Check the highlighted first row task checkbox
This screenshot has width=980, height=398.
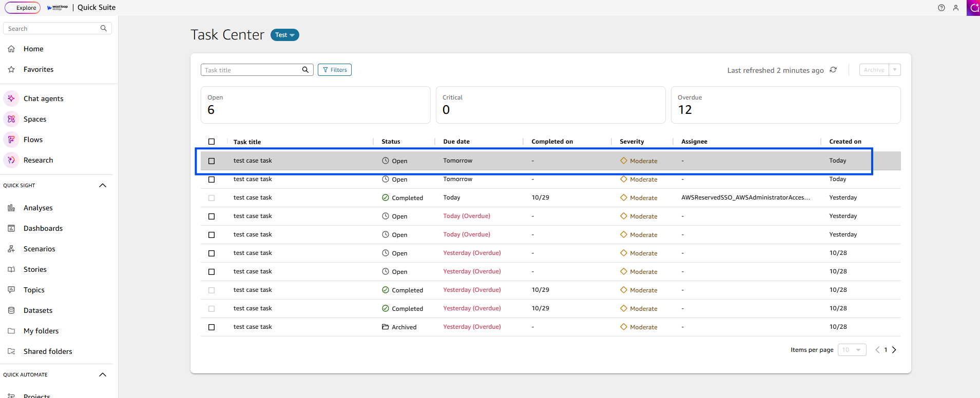point(212,161)
